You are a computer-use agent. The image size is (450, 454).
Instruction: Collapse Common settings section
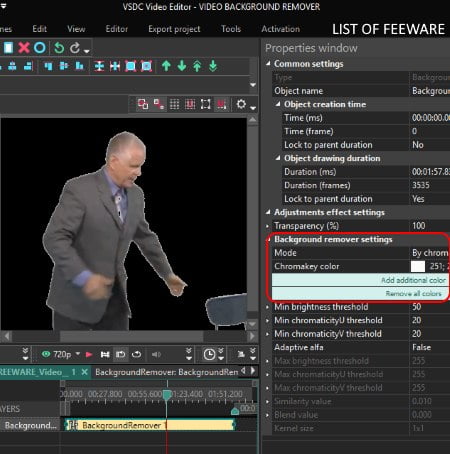tap(268, 63)
